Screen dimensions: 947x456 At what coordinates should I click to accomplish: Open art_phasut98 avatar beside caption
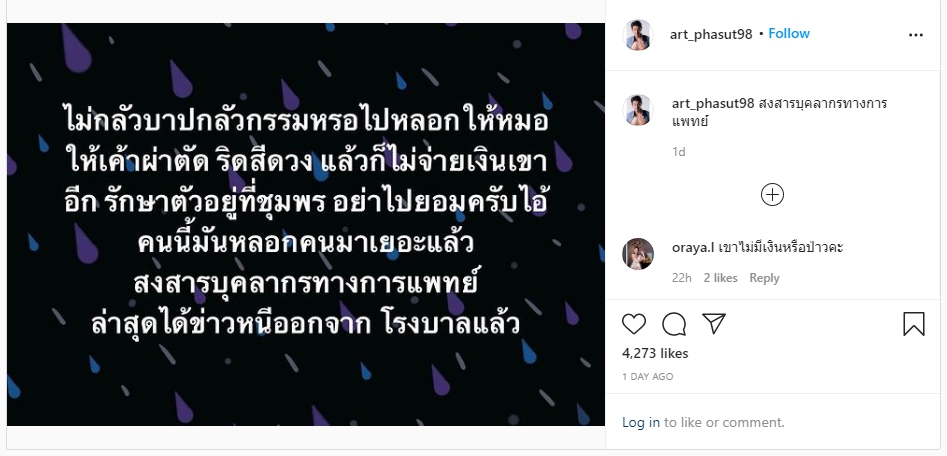(638, 110)
